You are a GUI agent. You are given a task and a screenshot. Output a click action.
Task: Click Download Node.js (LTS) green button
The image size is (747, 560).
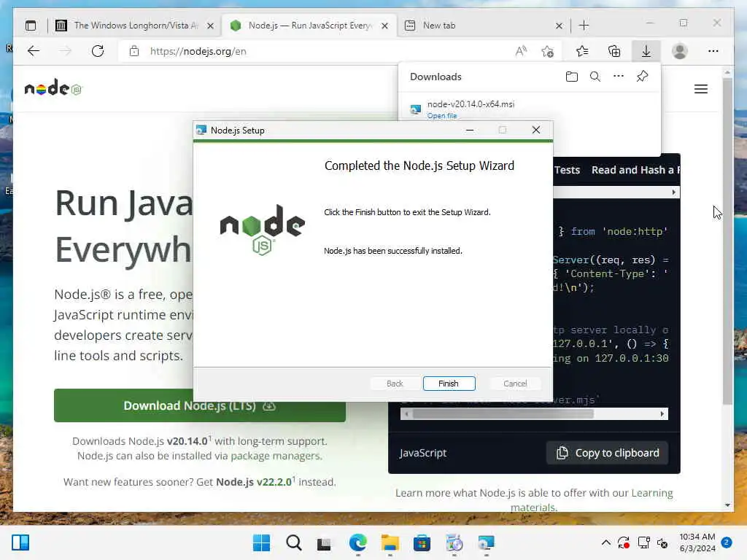click(x=200, y=405)
